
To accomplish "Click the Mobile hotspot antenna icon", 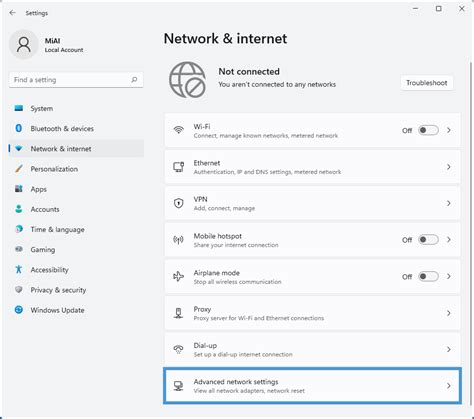I will [x=178, y=240].
